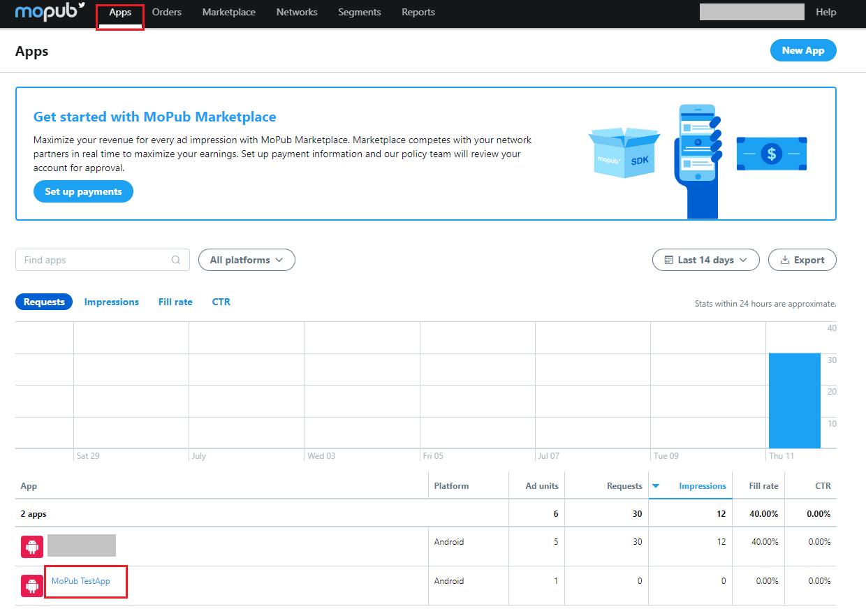This screenshot has height=616, width=866.
Task: Click the search magnifier icon in Find apps
Action: coord(176,260)
